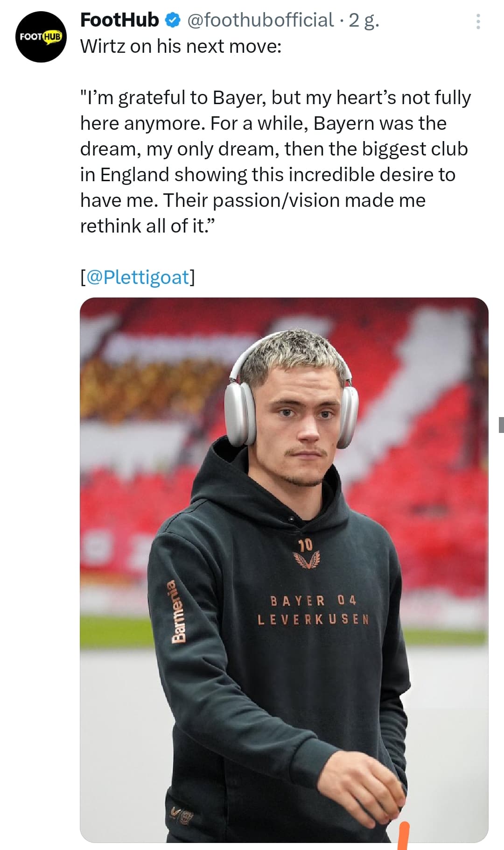Open the @foothubofficial handle link

pyautogui.click(x=260, y=20)
